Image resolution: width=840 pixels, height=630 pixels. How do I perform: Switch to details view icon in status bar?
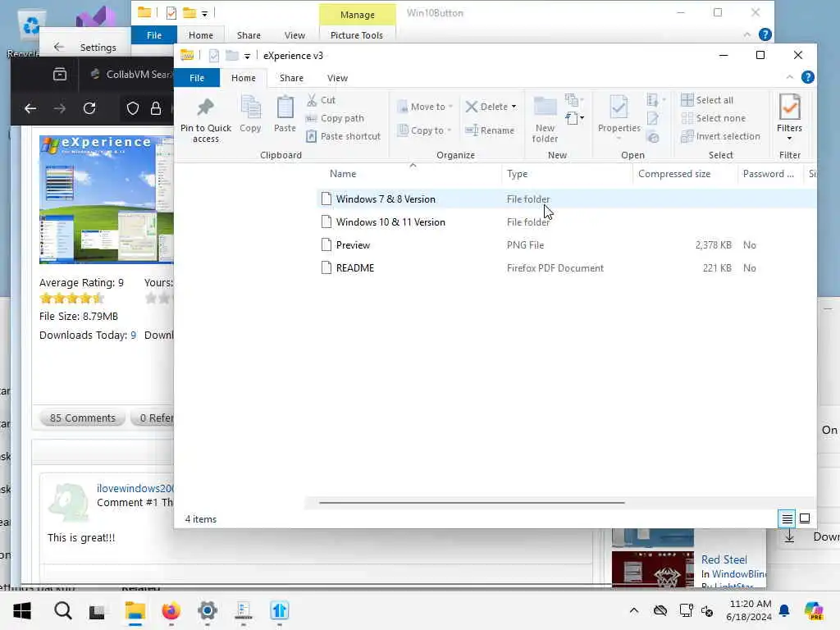787,518
